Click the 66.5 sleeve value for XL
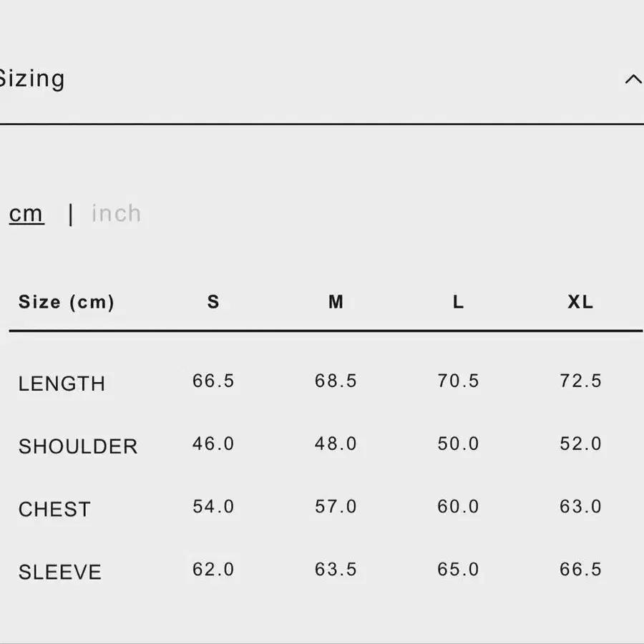The width and height of the screenshot is (644, 644). 580,570
